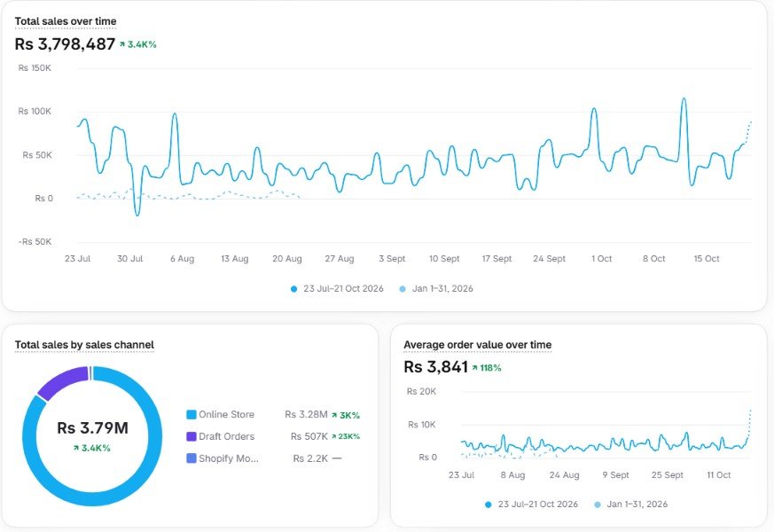Image resolution: width=774 pixels, height=532 pixels.
Task: Click the Rs 507K Draft Orders value
Action: (x=309, y=436)
